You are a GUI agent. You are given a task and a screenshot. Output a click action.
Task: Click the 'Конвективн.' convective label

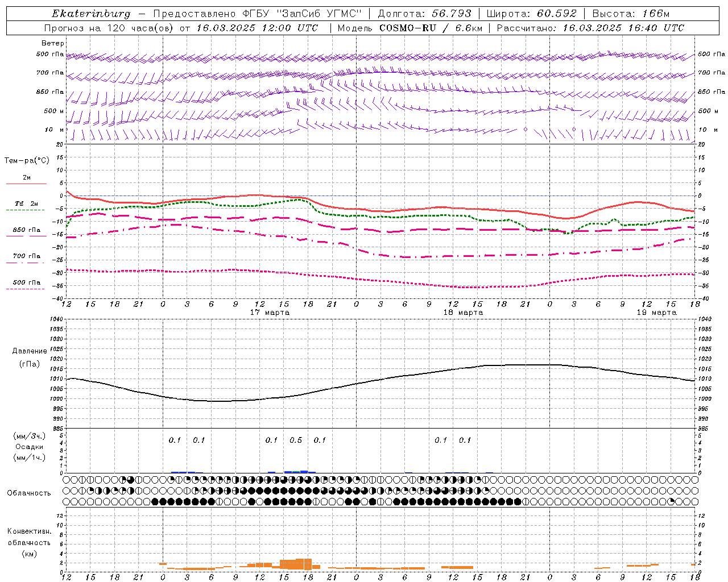29,531
